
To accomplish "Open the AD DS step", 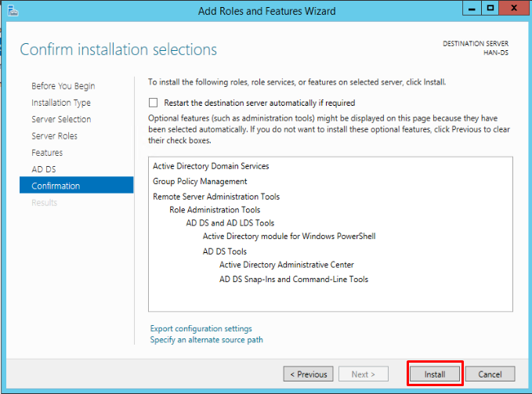I will click(44, 169).
